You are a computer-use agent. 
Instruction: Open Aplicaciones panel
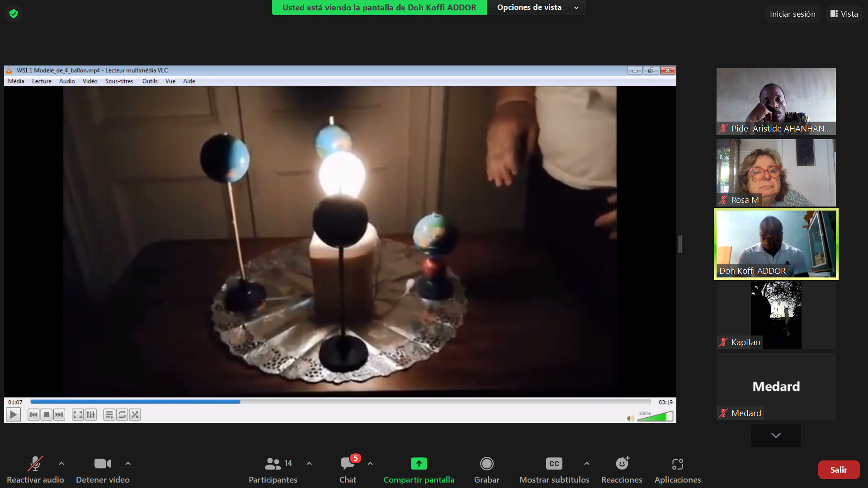click(678, 470)
